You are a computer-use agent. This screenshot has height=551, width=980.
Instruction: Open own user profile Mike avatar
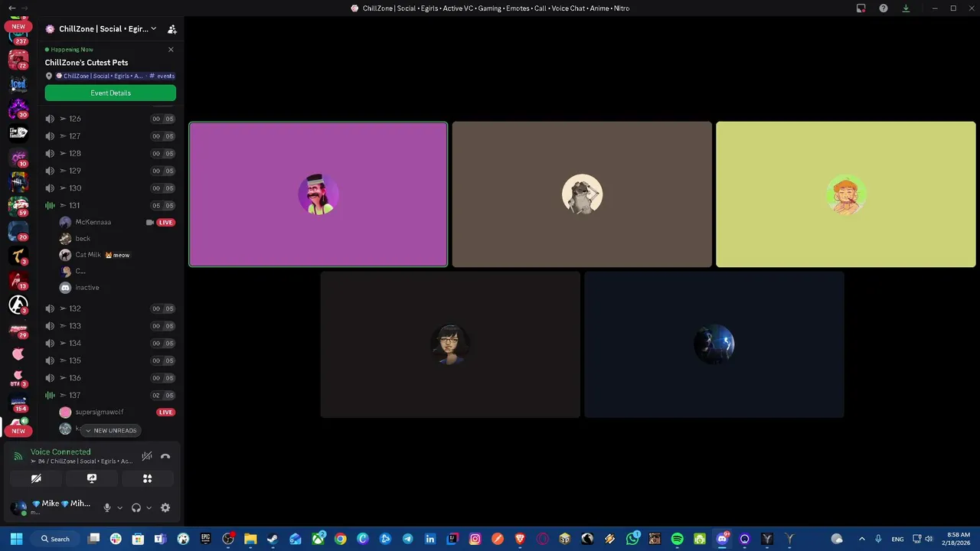(x=18, y=507)
